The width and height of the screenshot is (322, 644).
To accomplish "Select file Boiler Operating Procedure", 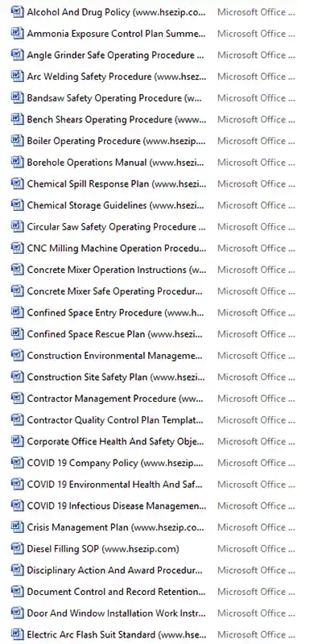I will (x=116, y=140).
